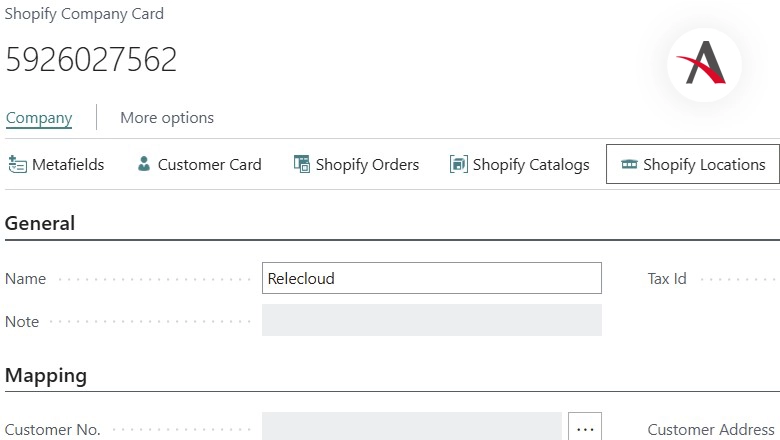Click the Shopify Locations icon
This screenshot has height=440, width=780.
(629, 164)
